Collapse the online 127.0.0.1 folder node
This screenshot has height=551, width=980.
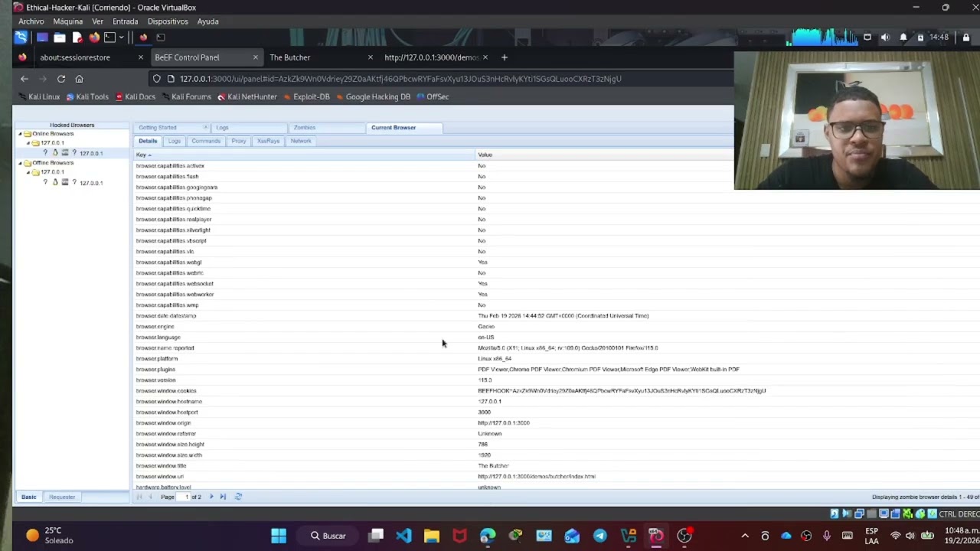pyautogui.click(x=28, y=143)
